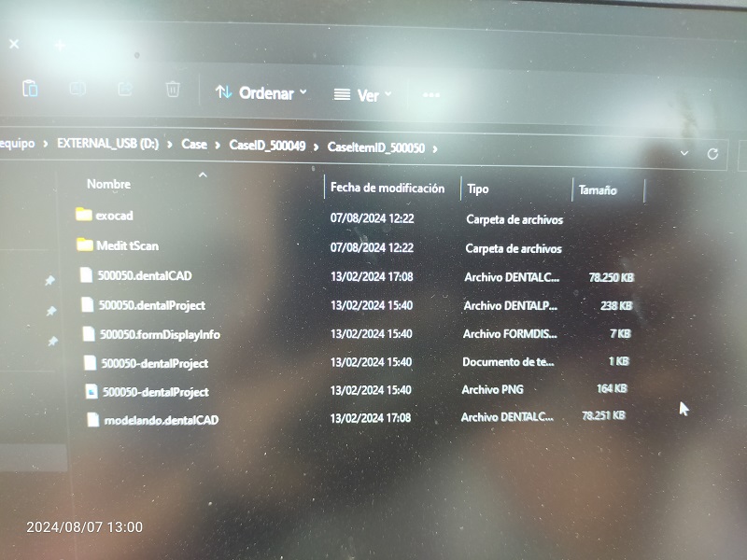Image resolution: width=747 pixels, height=560 pixels.
Task: Click the Delete trash icon
Action: 173,90
